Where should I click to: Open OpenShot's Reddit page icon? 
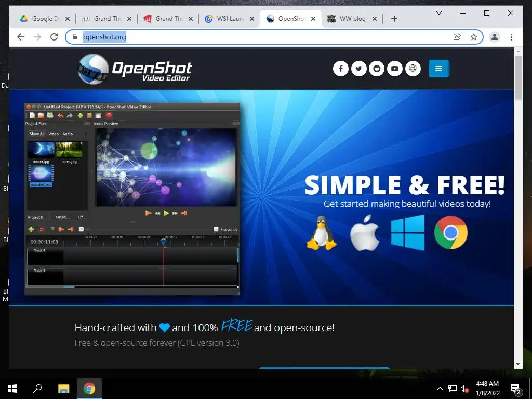coord(377,69)
